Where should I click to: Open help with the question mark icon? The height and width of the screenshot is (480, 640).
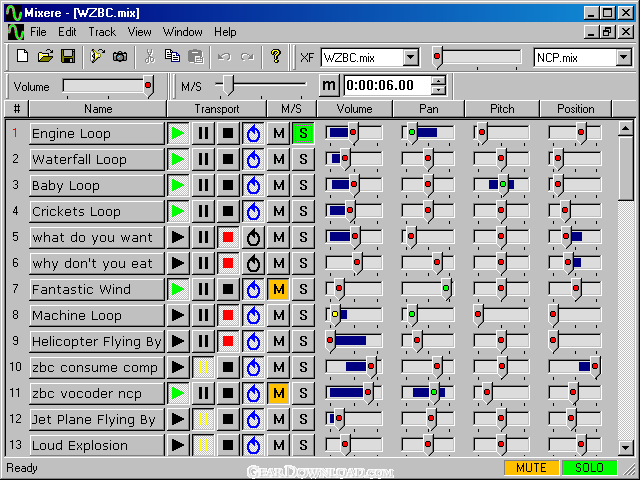[276, 56]
